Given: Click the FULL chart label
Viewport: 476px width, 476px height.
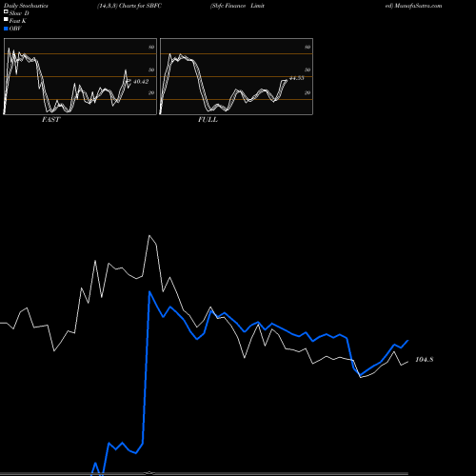Looking at the screenshot, I should (208, 120).
